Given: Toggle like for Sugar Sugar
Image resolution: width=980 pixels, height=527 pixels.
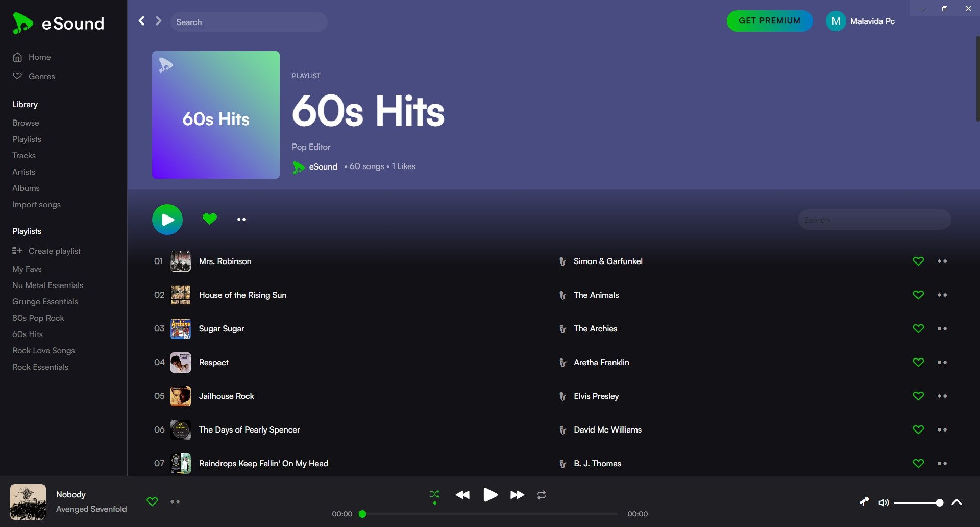Looking at the screenshot, I should 918,328.
